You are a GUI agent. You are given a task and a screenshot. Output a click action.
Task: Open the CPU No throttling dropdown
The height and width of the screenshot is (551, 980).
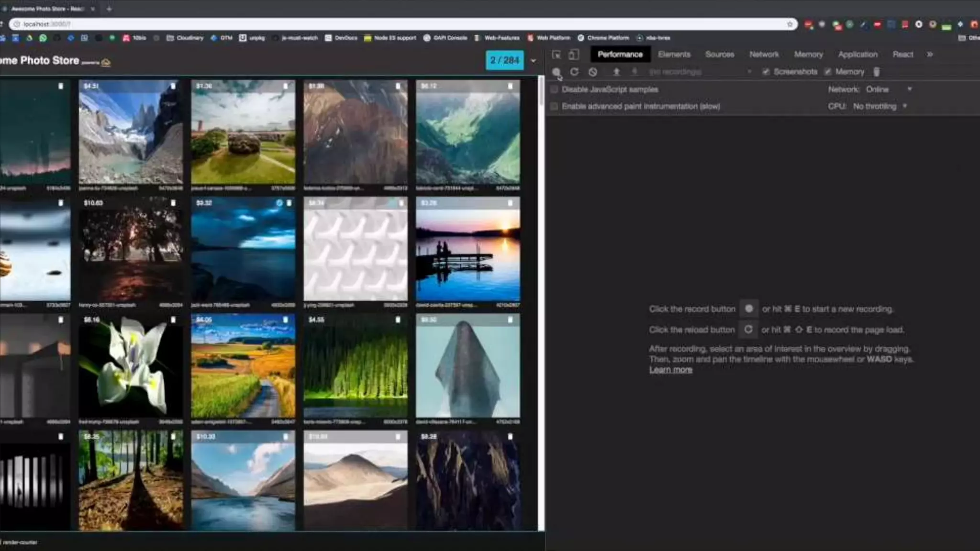[880, 106]
